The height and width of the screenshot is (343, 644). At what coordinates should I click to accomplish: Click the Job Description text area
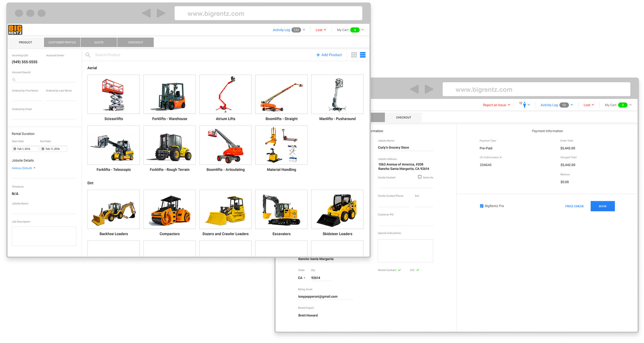(44, 236)
